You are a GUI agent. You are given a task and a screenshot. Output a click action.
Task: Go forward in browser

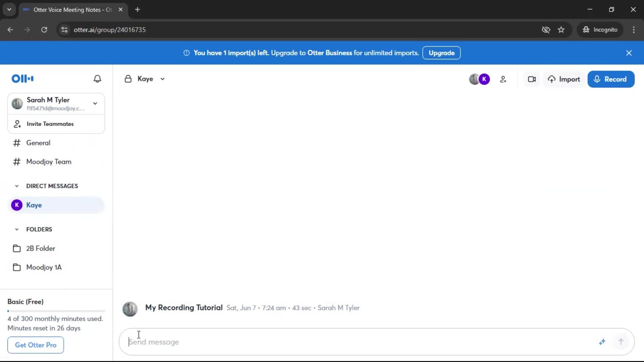tap(27, 30)
